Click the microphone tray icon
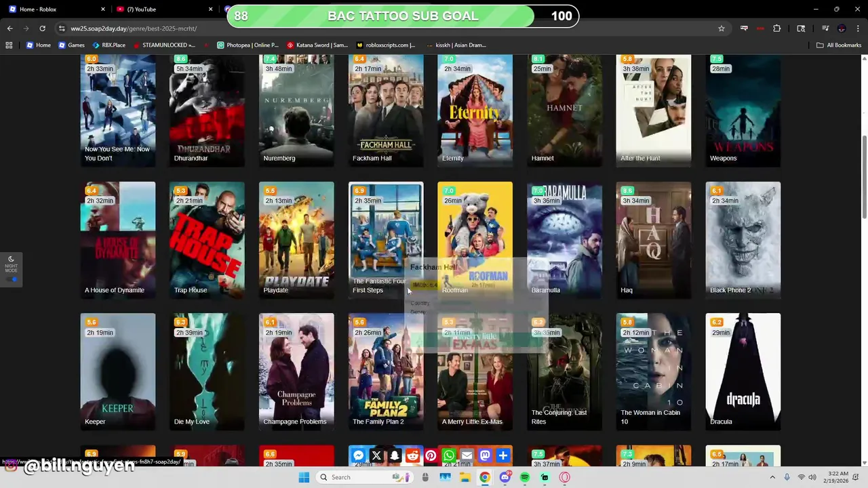 (787, 477)
